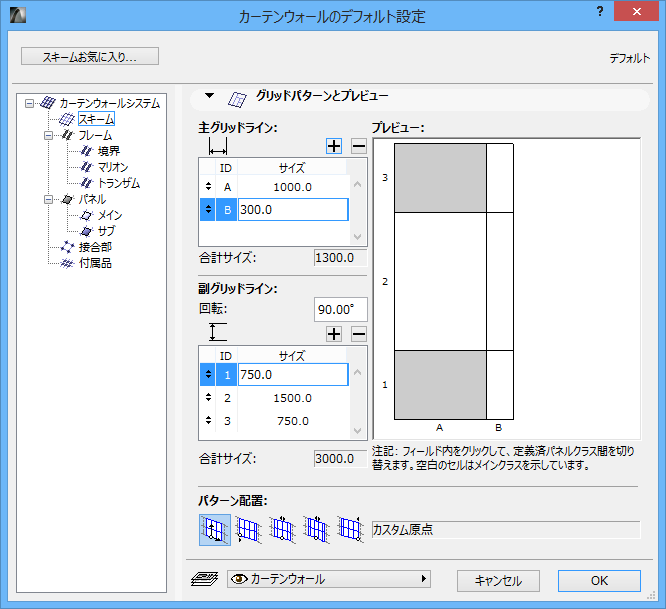
Task: Click the reorder handle on secondary row 2
Action: [x=208, y=398]
